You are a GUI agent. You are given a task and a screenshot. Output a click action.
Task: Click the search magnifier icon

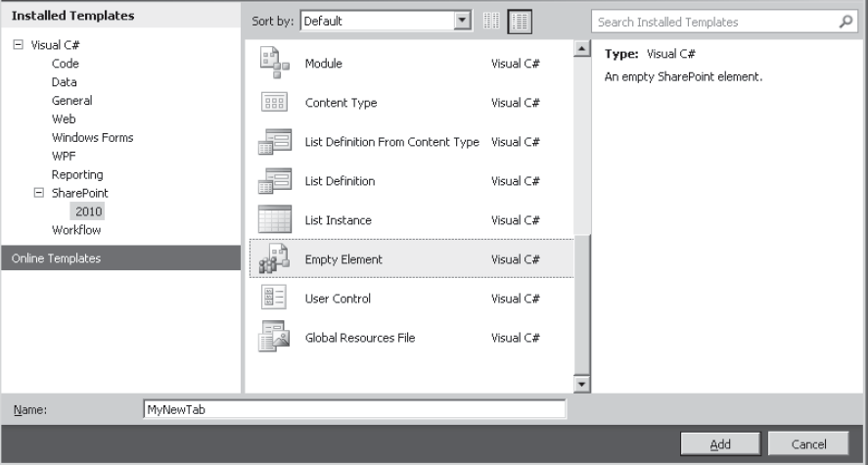(x=845, y=22)
